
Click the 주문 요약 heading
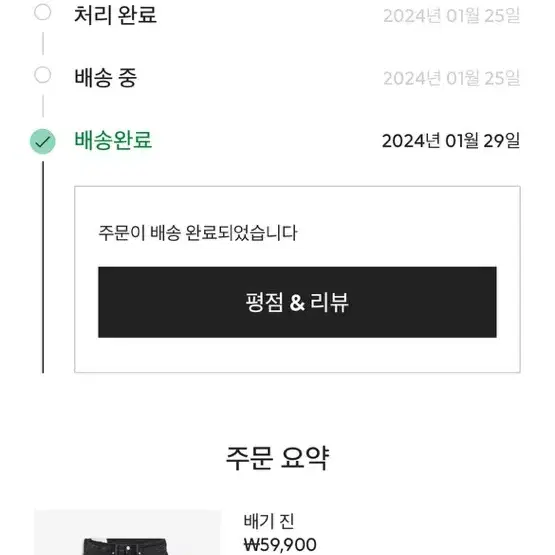[x=278, y=458]
